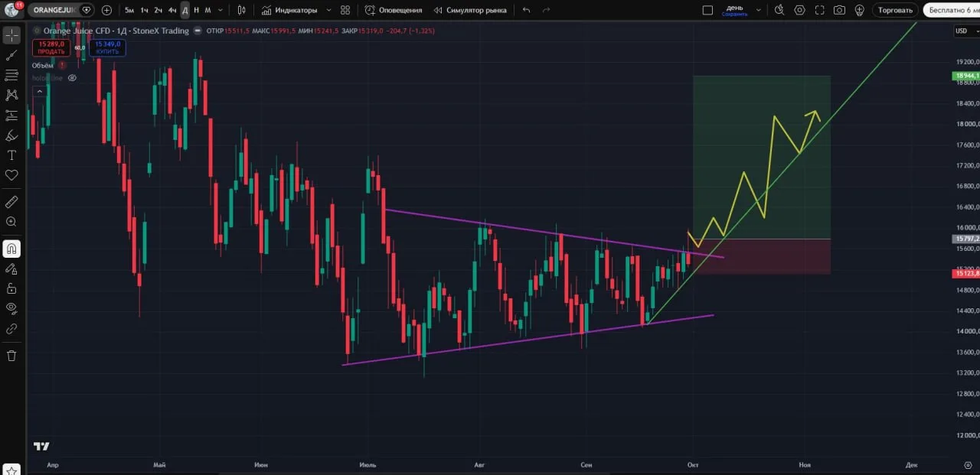Select the Text annotation tool

tap(11, 155)
